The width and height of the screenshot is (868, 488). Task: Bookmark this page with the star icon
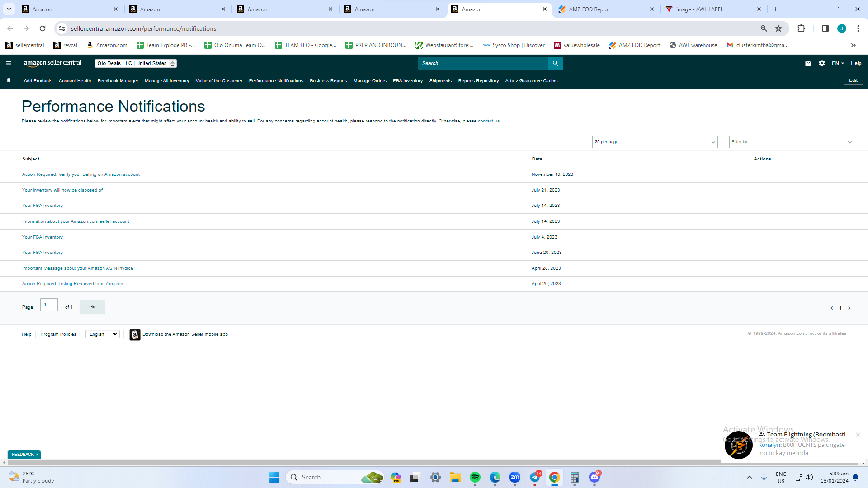click(778, 28)
